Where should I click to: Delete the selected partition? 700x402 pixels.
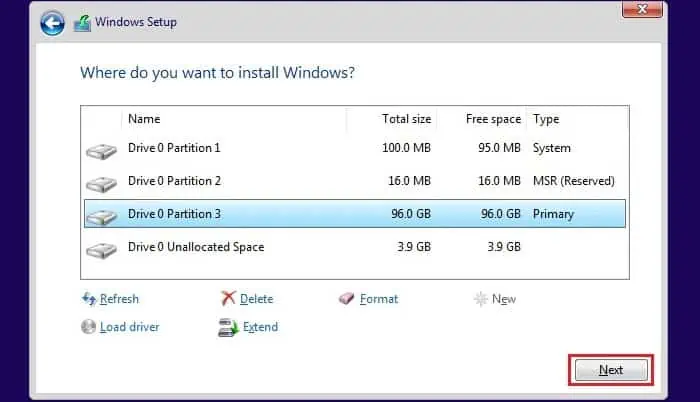[x=256, y=299]
